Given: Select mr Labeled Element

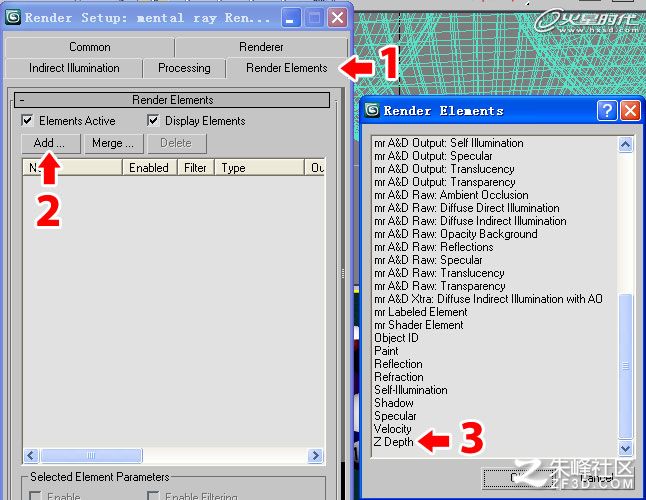Looking at the screenshot, I should tap(421, 312).
